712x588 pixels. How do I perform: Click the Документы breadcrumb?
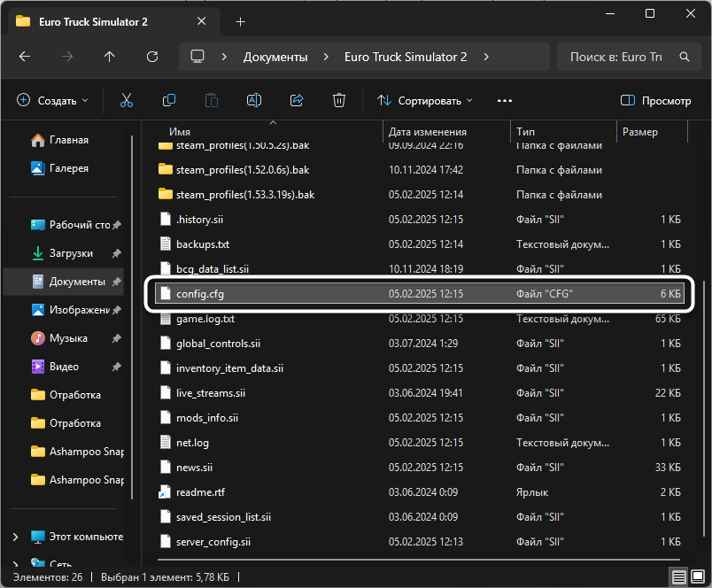click(275, 57)
